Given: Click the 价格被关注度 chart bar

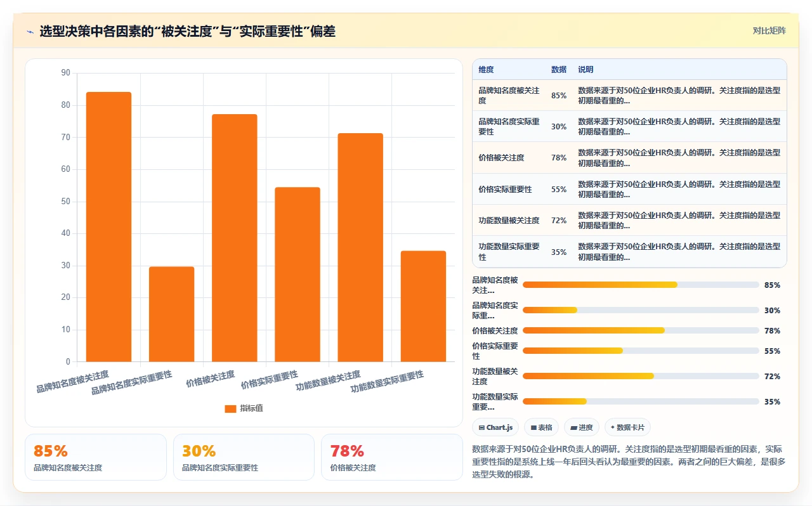Looking at the screenshot, I should click(x=235, y=238).
